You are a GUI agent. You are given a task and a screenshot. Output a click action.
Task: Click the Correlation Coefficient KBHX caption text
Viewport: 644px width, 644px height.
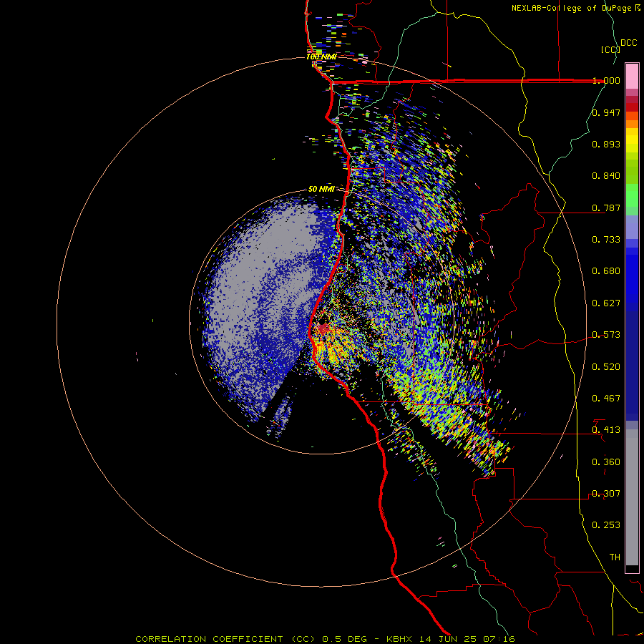325,639
